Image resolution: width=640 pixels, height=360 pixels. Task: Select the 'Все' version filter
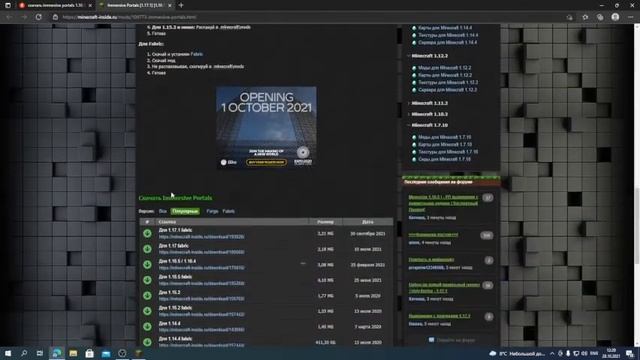pos(163,211)
